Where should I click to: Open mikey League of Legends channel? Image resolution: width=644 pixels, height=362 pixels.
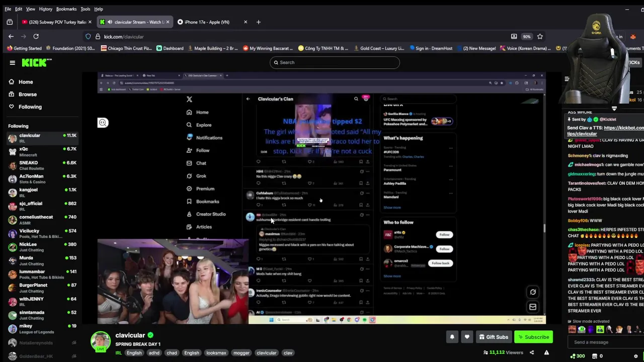(x=42, y=329)
